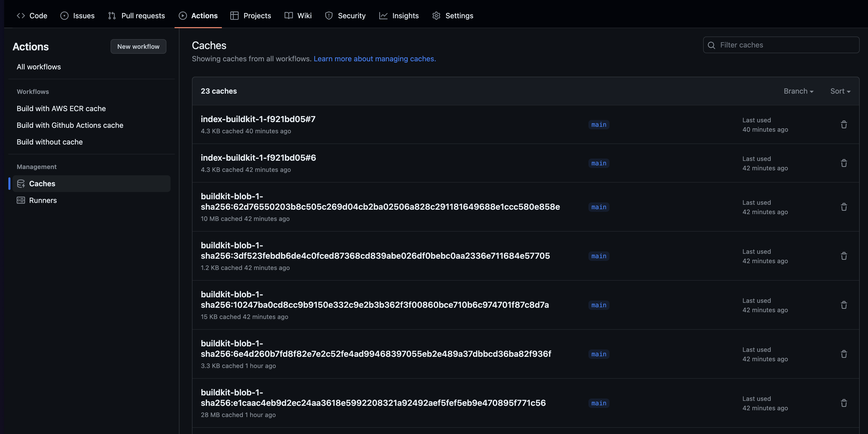This screenshot has width=868, height=434.
Task: Click the Caches management item
Action: 42,183
